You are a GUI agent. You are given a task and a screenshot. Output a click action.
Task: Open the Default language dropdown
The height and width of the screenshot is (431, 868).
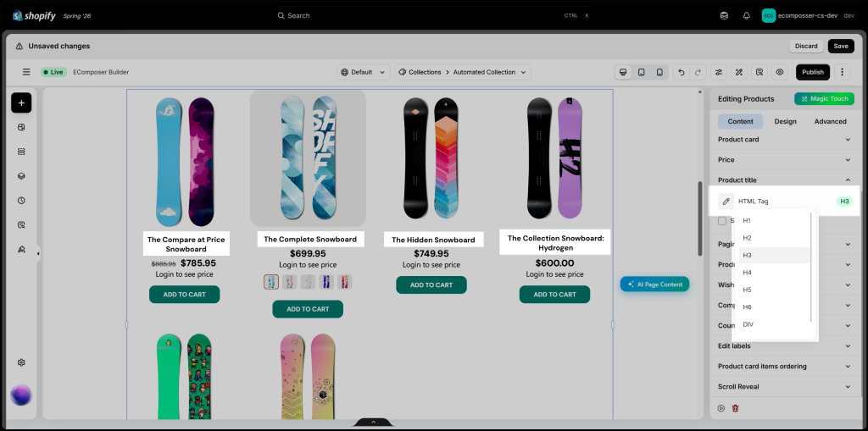[x=364, y=72]
